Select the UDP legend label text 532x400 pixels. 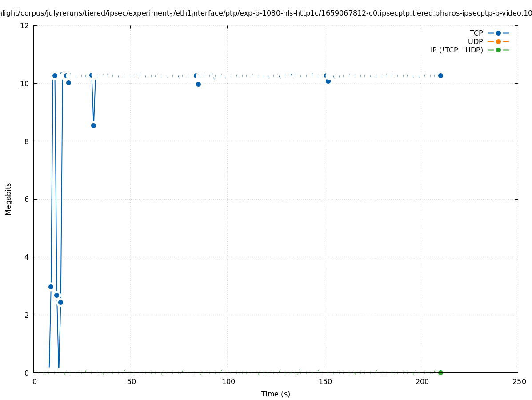(x=475, y=41)
